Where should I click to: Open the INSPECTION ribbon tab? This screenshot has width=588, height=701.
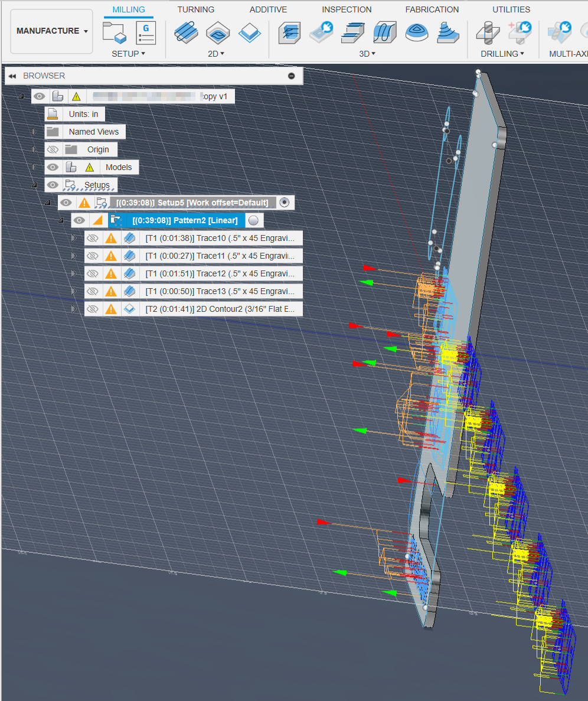[347, 9]
